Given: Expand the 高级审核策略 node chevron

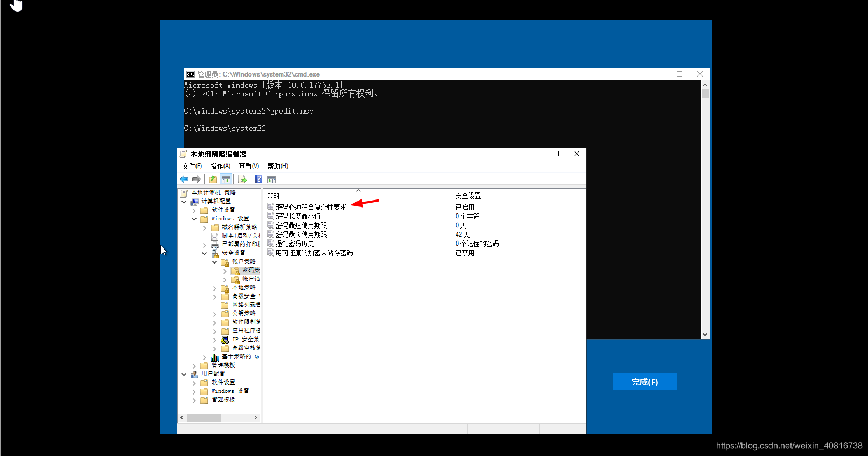Looking at the screenshot, I should [x=215, y=349].
